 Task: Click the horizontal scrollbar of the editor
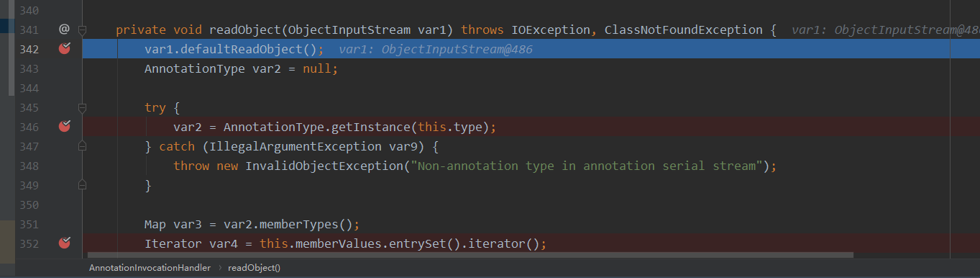coord(470,255)
